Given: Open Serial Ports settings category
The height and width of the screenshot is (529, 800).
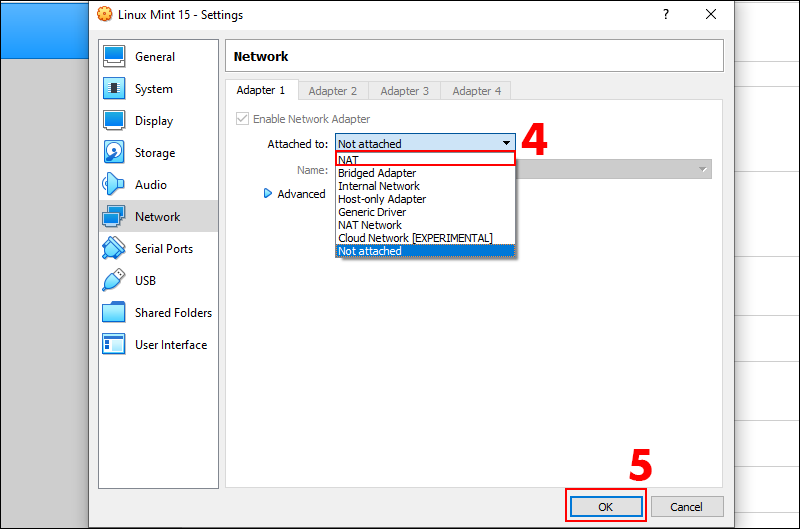Looking at the screenshot, I should (158, 248).
